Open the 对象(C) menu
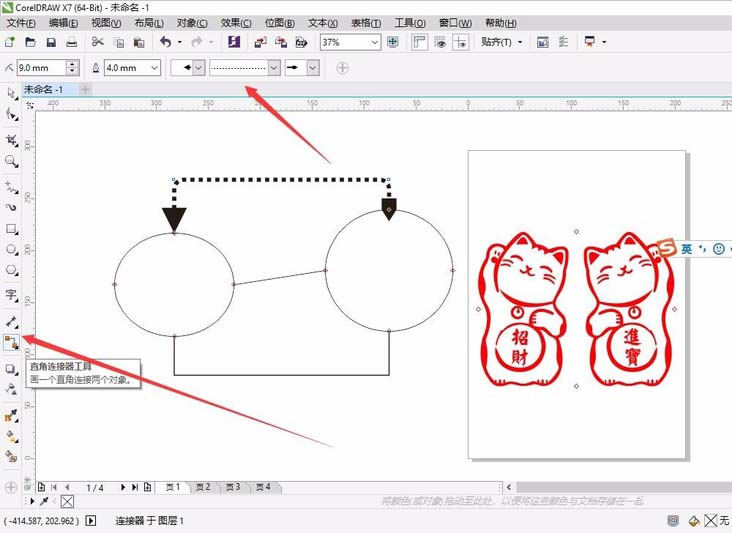Image resolution: width=732 pixels, height=533 pixels. tap(192, 23)
